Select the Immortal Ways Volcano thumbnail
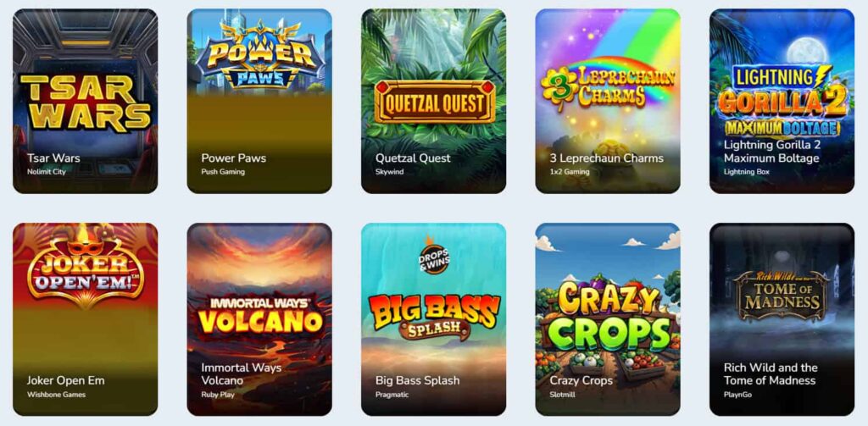 [259, 319]
